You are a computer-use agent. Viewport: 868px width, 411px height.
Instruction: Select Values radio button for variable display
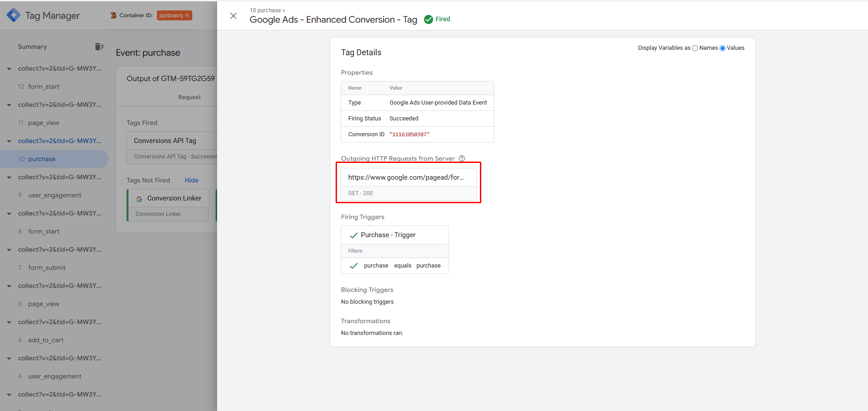pos(722,48)
